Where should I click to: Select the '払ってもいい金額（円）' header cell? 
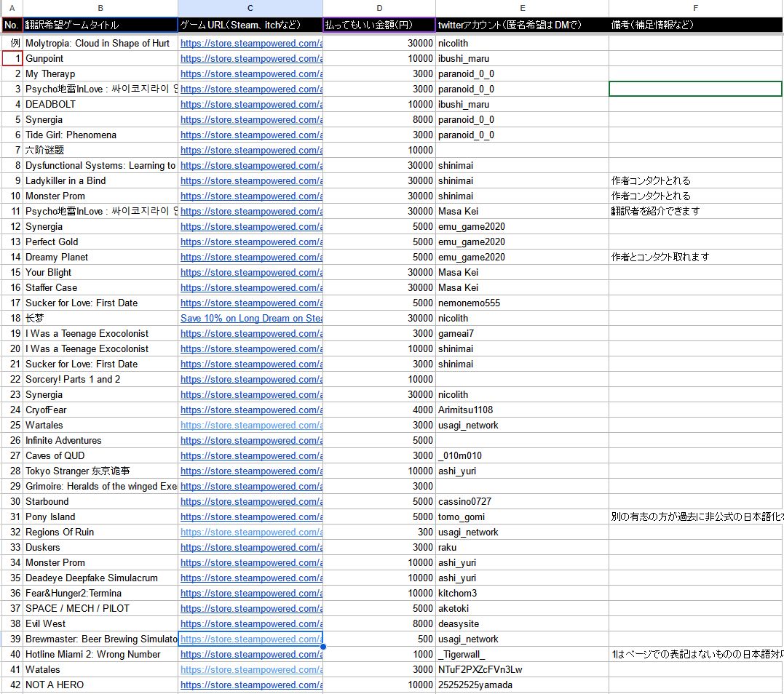[379, 24]
